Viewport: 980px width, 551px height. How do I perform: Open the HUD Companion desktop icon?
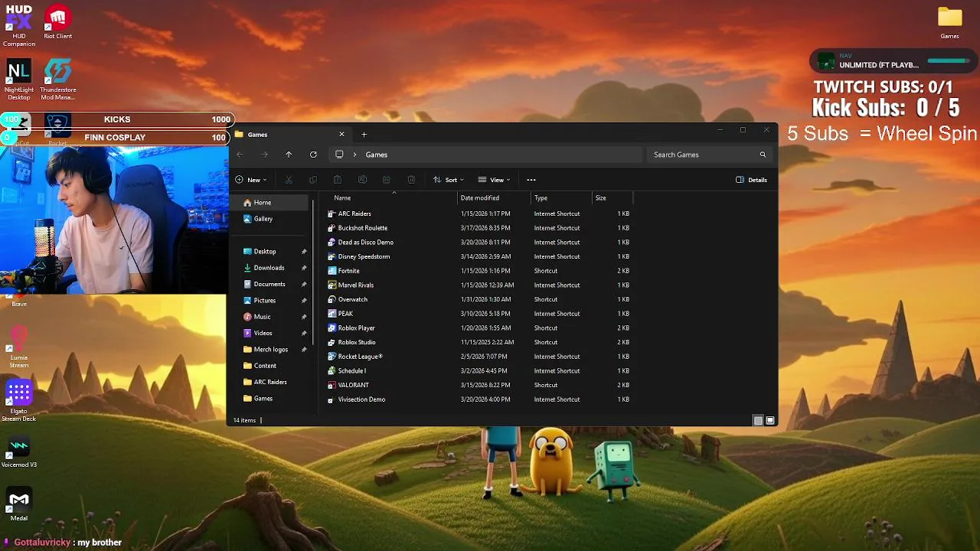coord(19,25)
